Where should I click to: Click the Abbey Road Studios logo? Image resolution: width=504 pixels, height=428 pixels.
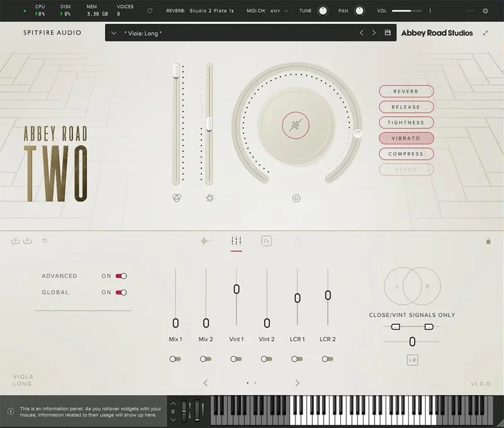coord(437,33)
